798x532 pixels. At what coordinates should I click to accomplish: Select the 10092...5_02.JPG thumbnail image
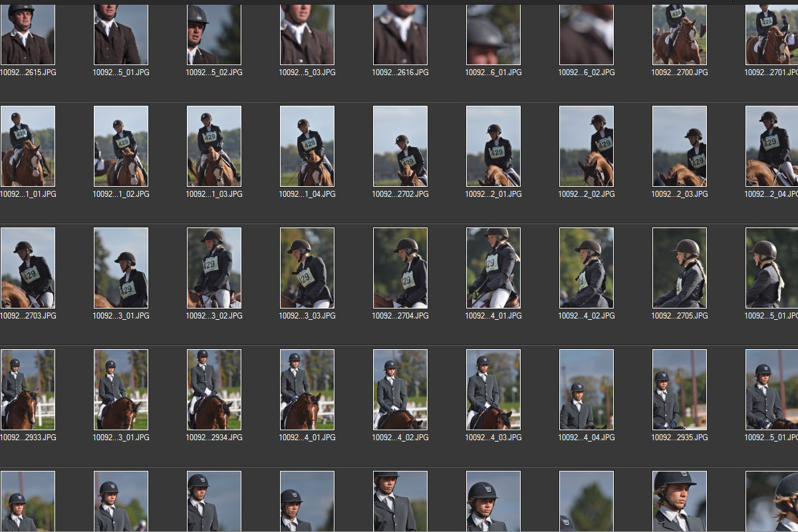tap(214, 35)
